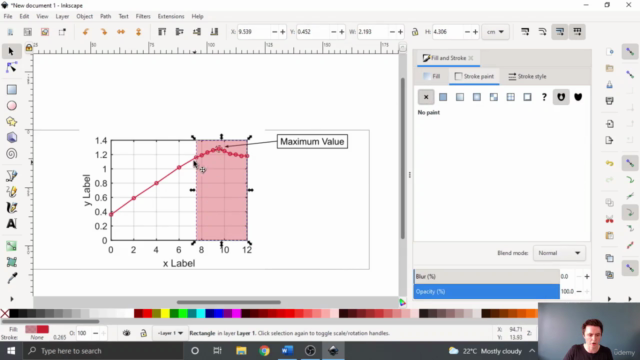This screenshot has width=640, height=360.
Task: Raise selection to top
Action: (x=162, y=32)
